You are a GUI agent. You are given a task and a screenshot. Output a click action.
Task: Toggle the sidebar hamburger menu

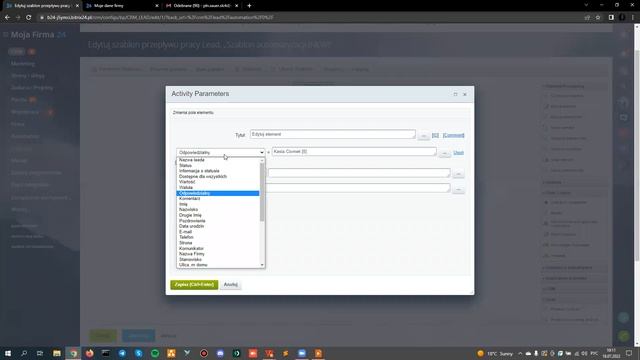tap(6, 35)
